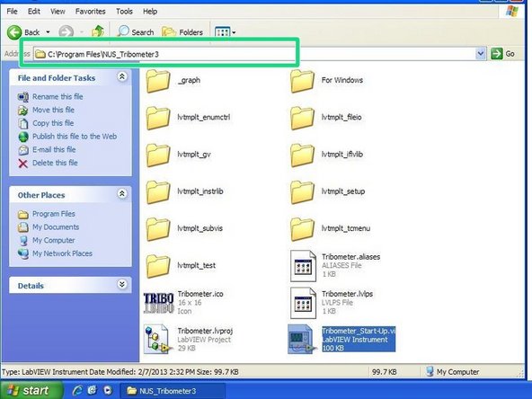Click Rename this file
532x399 pixels.
tap(58, 97)
